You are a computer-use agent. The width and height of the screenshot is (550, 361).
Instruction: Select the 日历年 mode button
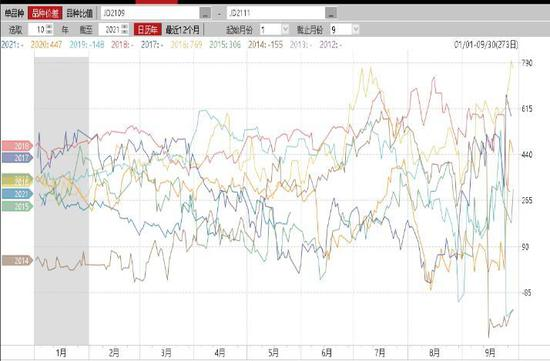coord(148,29)
